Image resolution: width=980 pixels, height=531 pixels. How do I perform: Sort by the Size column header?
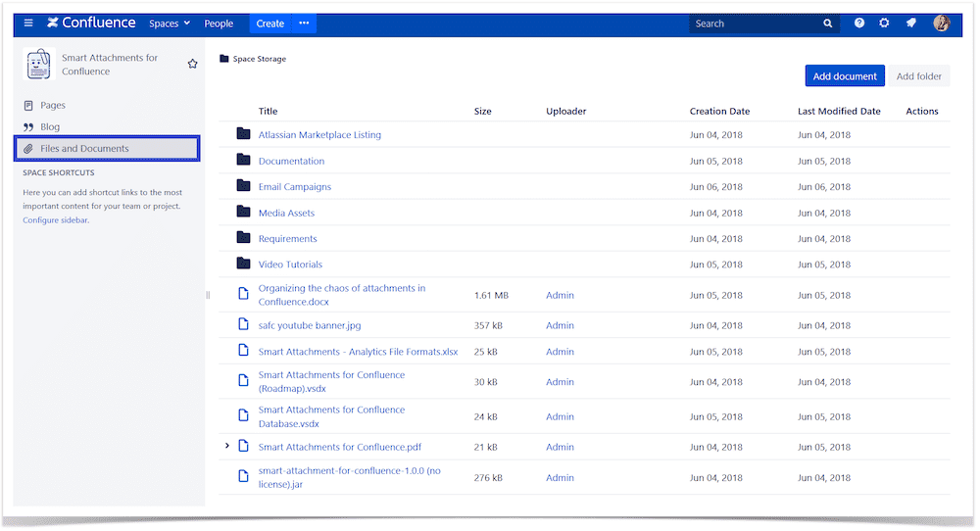pyautogui.click(x=482, y=112)
